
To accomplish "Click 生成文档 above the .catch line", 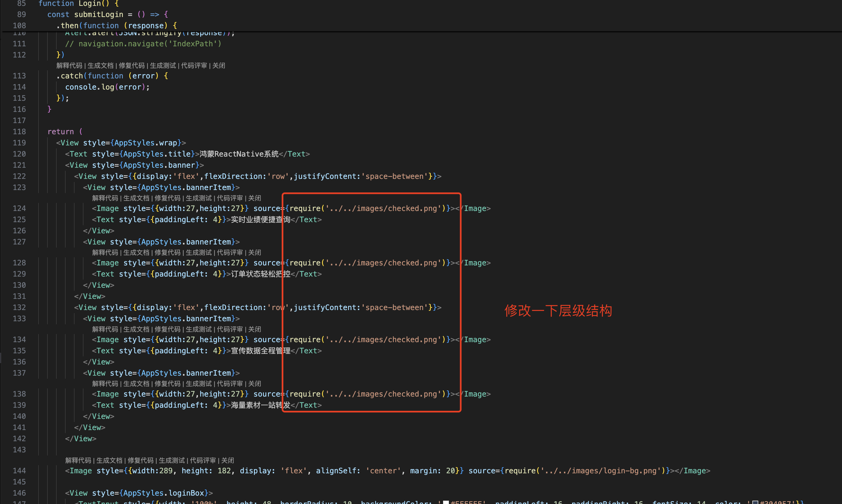I will (100, 66).
